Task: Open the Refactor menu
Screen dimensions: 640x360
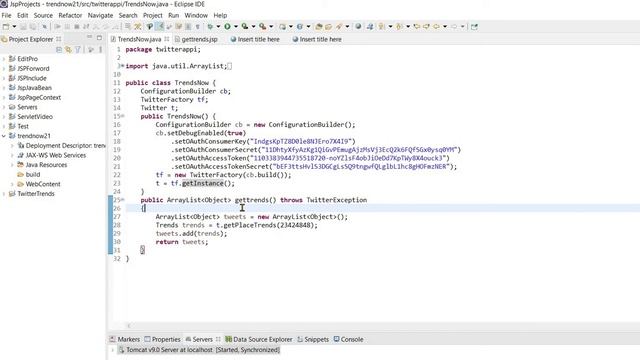Action: coord(70,15)
